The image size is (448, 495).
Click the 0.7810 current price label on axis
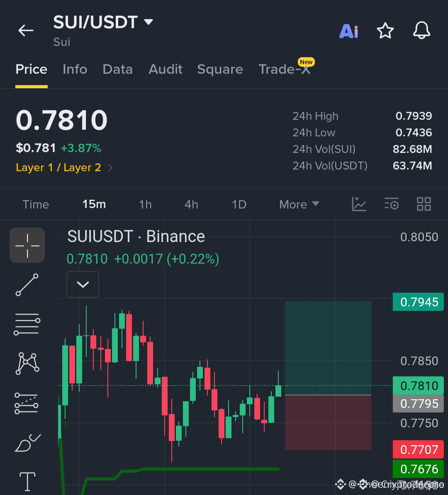click(418, 386)
